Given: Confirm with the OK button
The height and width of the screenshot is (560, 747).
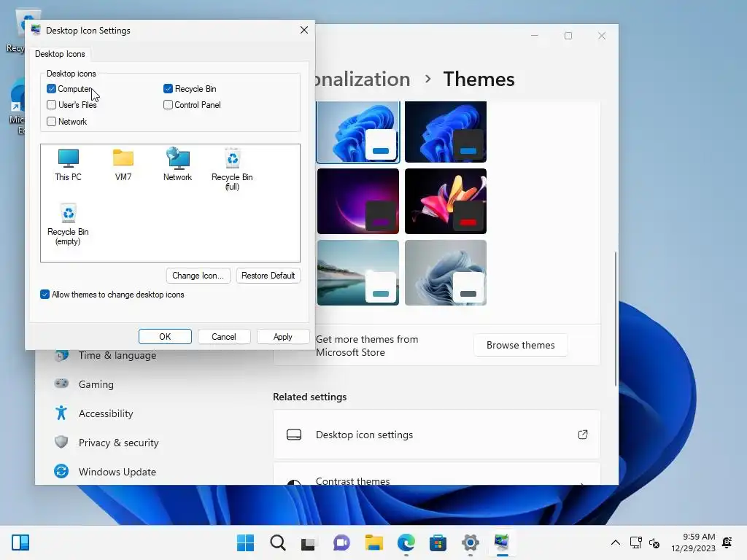Looking at the screenshot, I should 165,337.
